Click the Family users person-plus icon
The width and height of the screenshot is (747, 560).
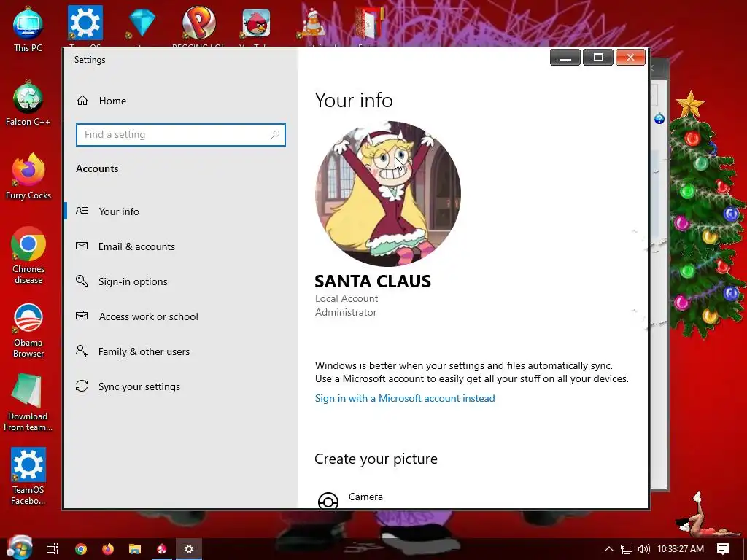82,351
